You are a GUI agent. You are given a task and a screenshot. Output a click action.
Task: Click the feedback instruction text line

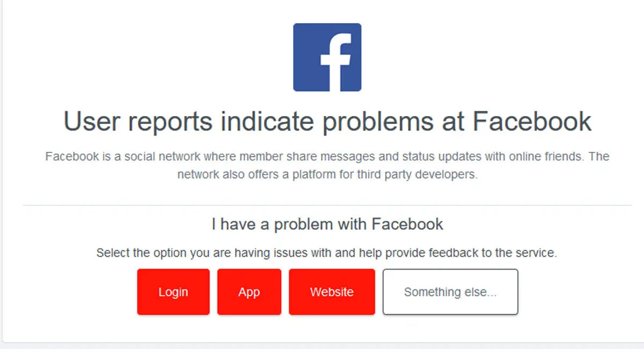click(327, 253)
